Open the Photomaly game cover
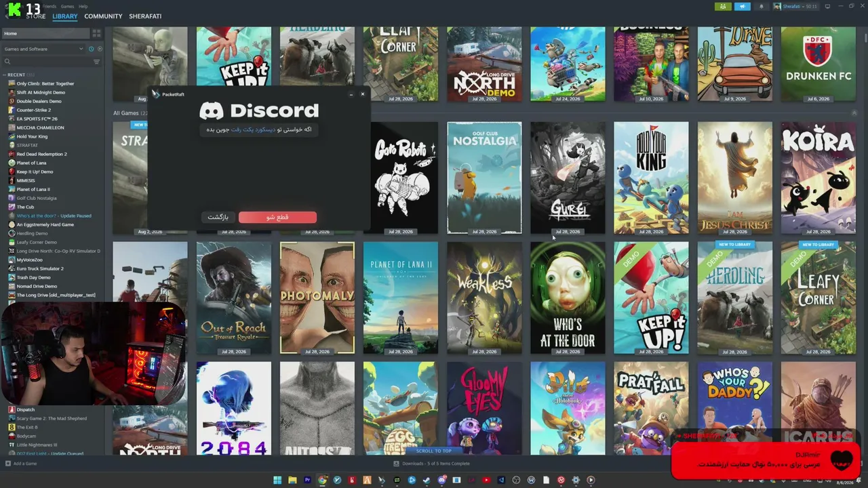Screen dimensions: 868x488 pos(317,298)
